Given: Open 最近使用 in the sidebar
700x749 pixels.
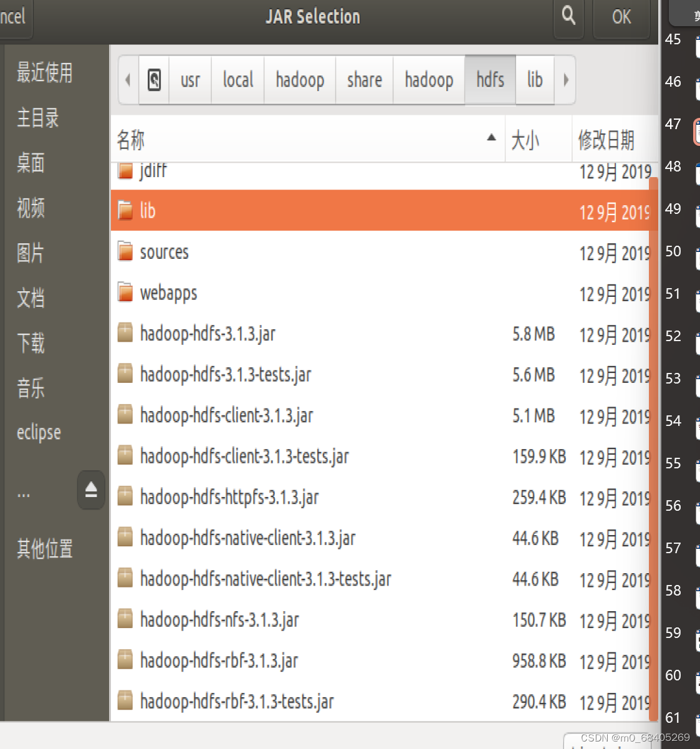Looking at the screenshot, I should 44,72.
